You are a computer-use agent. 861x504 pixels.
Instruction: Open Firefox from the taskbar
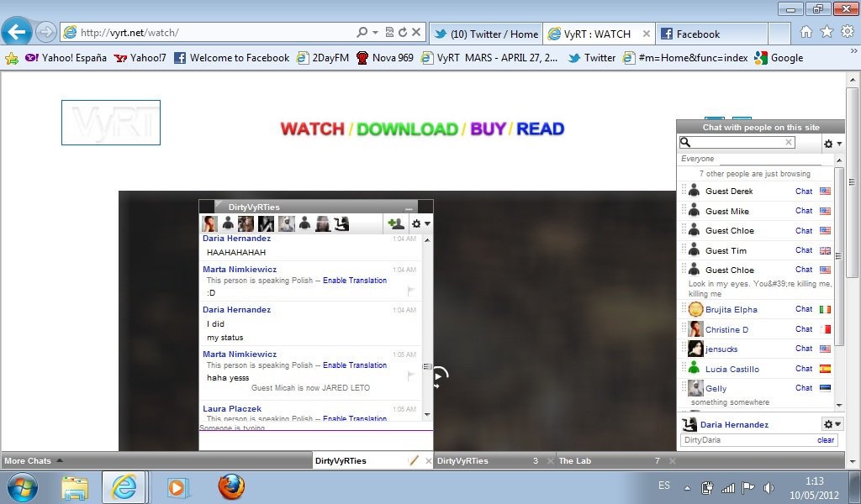point(231,487)
